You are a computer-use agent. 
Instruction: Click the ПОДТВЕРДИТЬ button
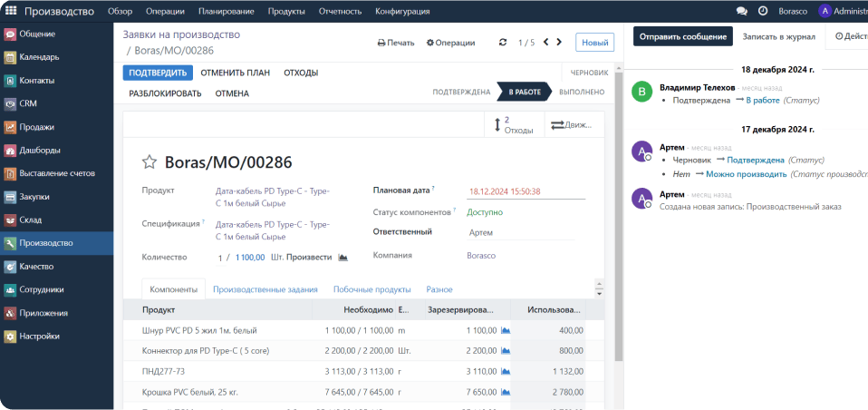click(x=158, y=73)
